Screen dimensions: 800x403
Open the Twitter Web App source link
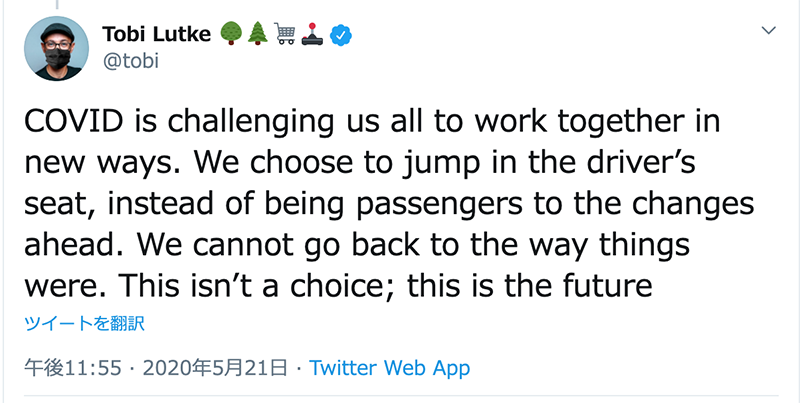[390, 368]
